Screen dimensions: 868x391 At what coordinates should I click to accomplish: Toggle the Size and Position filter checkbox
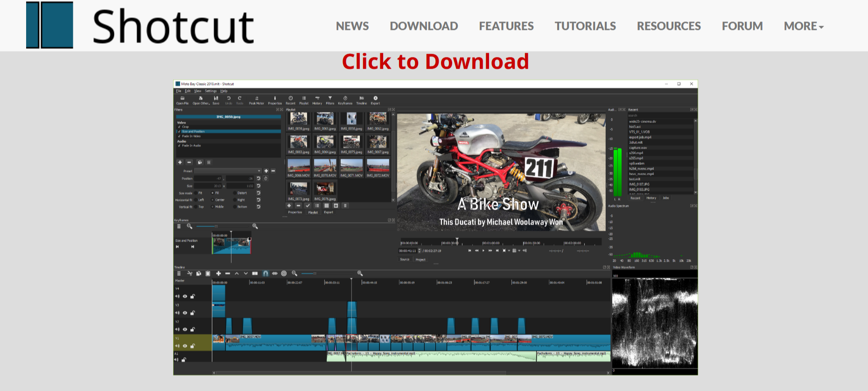pos(179,131)
